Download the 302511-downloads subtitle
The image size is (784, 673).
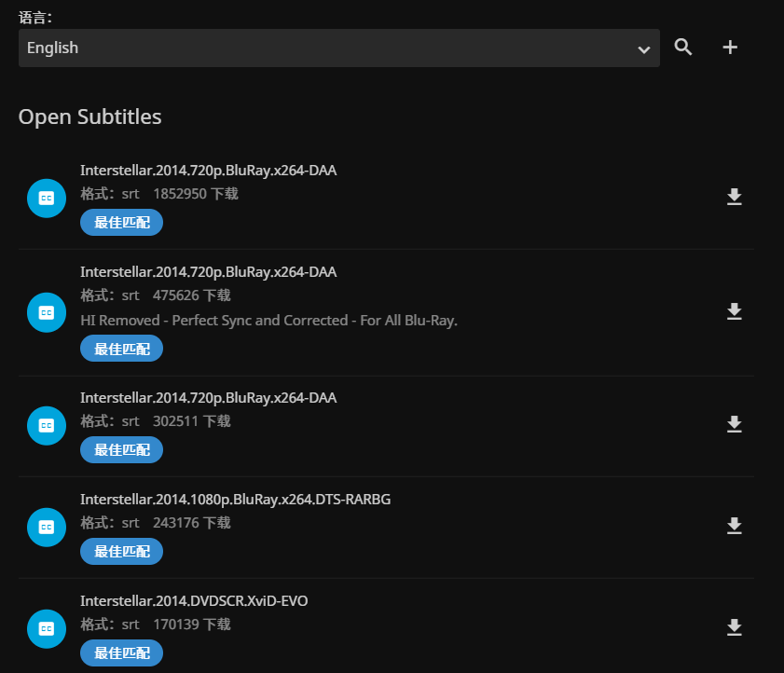735,425
